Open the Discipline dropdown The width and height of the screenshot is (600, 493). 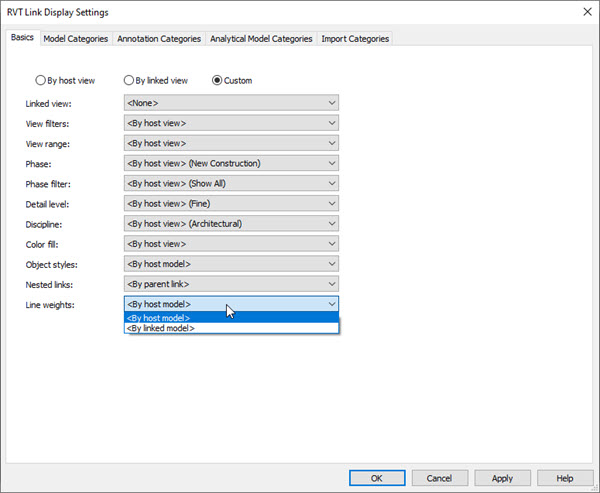(x=231, y=223)
